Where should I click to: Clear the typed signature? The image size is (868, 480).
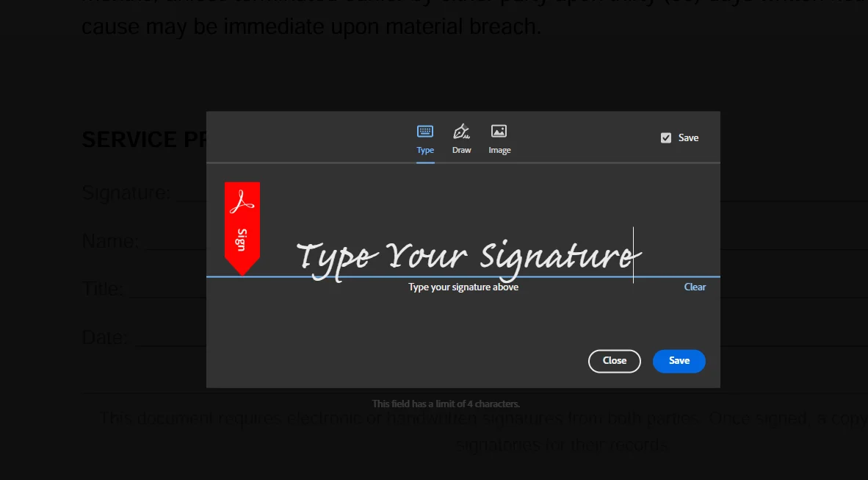tap(695, 287)
